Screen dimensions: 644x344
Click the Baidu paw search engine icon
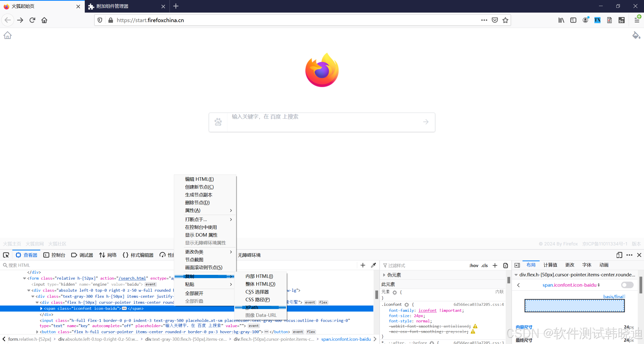tap(218, 122)
